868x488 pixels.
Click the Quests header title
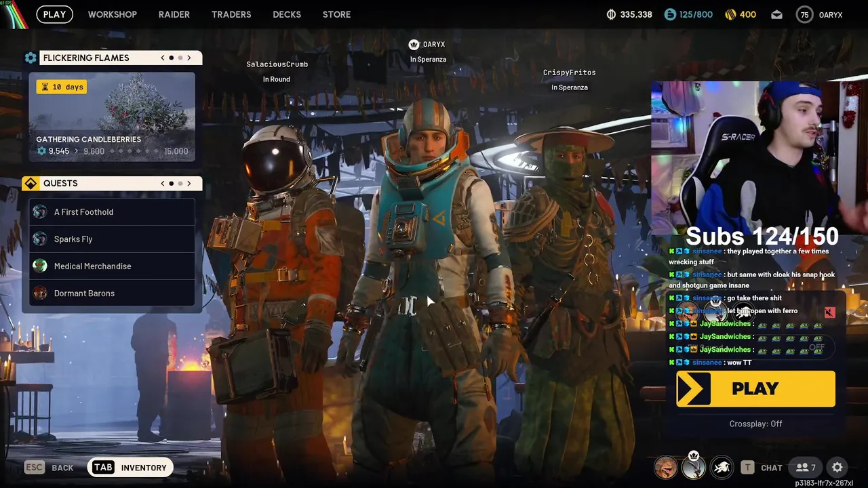click(x=60, y=183)
